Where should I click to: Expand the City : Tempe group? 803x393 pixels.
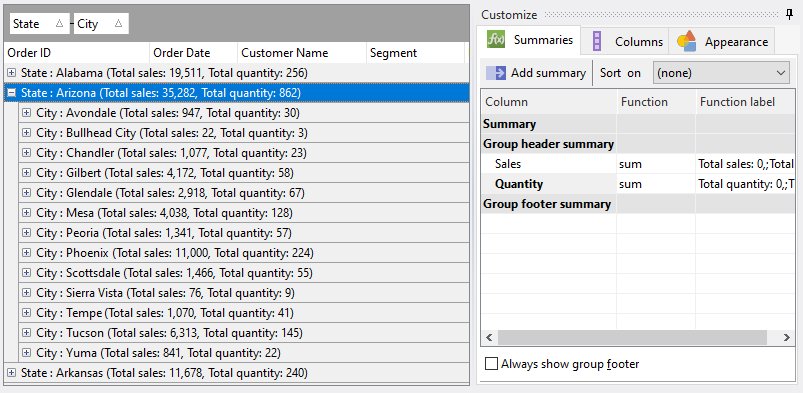[x=27, y=313]
